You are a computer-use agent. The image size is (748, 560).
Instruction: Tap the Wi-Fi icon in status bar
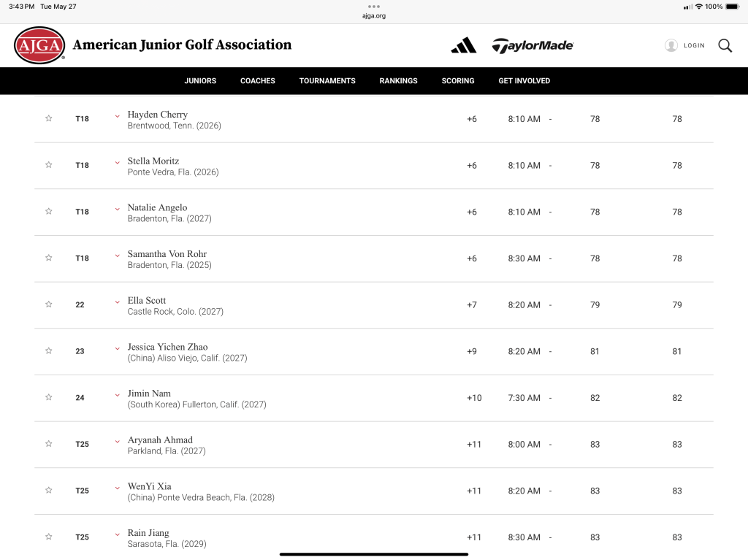pos(699,7)
